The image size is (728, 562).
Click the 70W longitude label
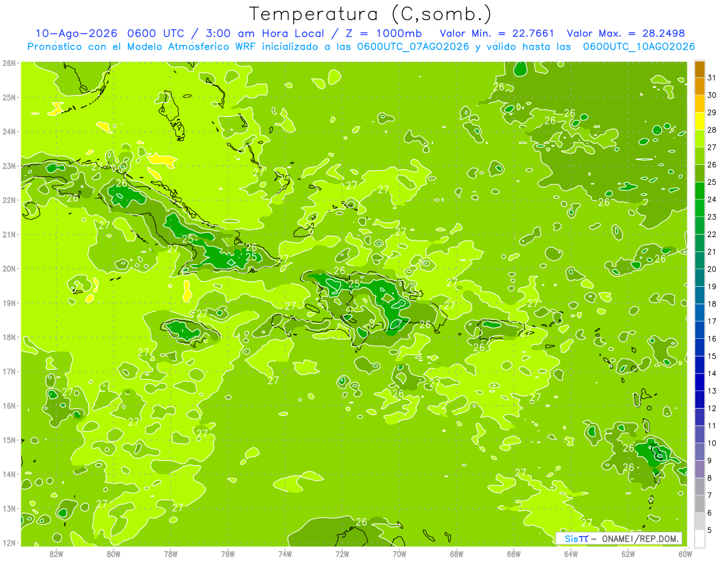coord(399,554)
